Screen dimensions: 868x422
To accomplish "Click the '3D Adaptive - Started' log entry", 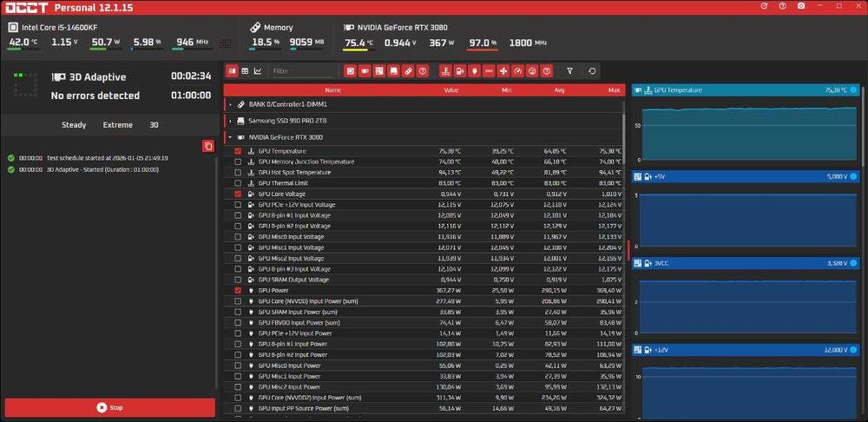I will point(84,169).
